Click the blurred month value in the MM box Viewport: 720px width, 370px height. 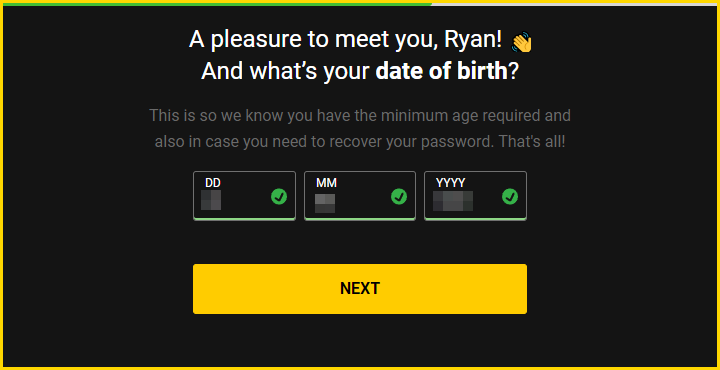pyautogui.click(x=325, y=203)
